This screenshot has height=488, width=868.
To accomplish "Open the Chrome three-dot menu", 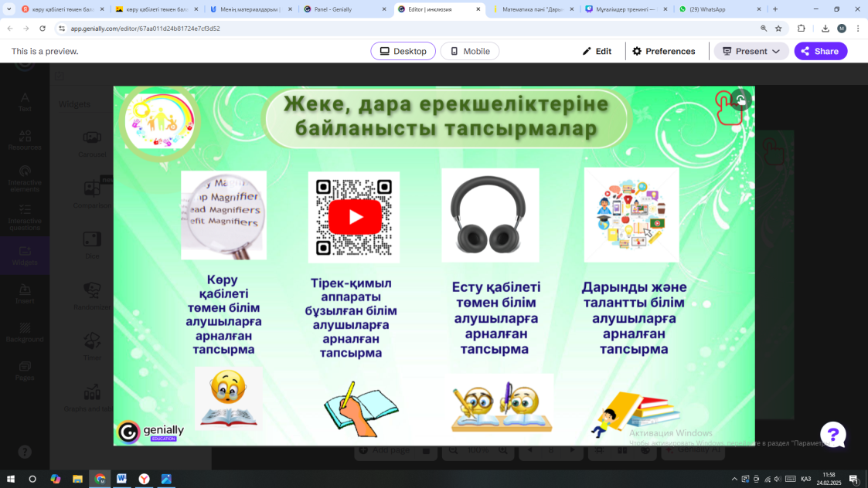I will coord(857,29).
